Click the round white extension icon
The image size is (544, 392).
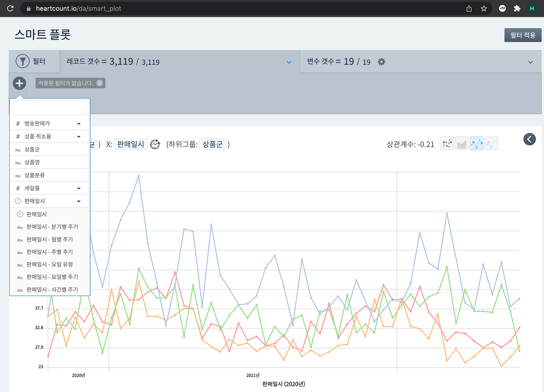(x=502, y=9)
